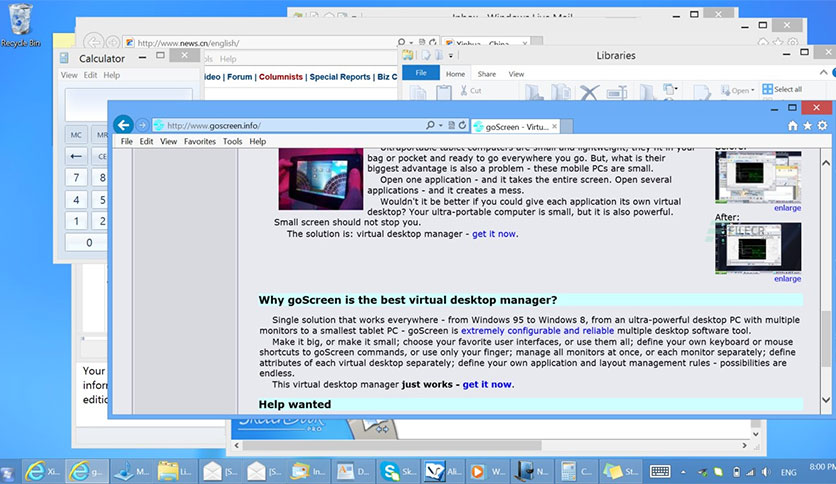This screenshot has height=484, width=836.
Task: Open Edit menu in goScreen browser
Action: tap(146, 141)
